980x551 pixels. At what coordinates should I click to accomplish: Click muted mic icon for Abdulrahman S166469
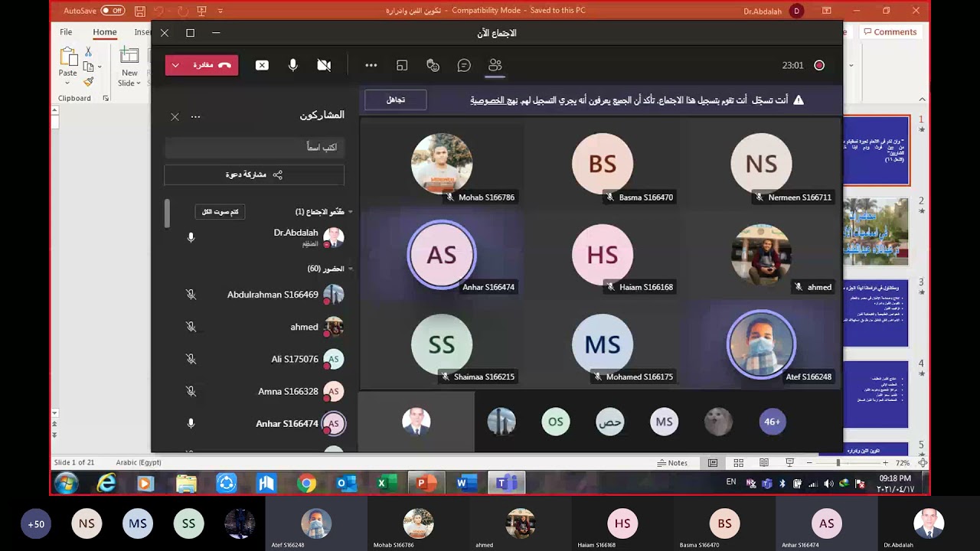[191, 295]
